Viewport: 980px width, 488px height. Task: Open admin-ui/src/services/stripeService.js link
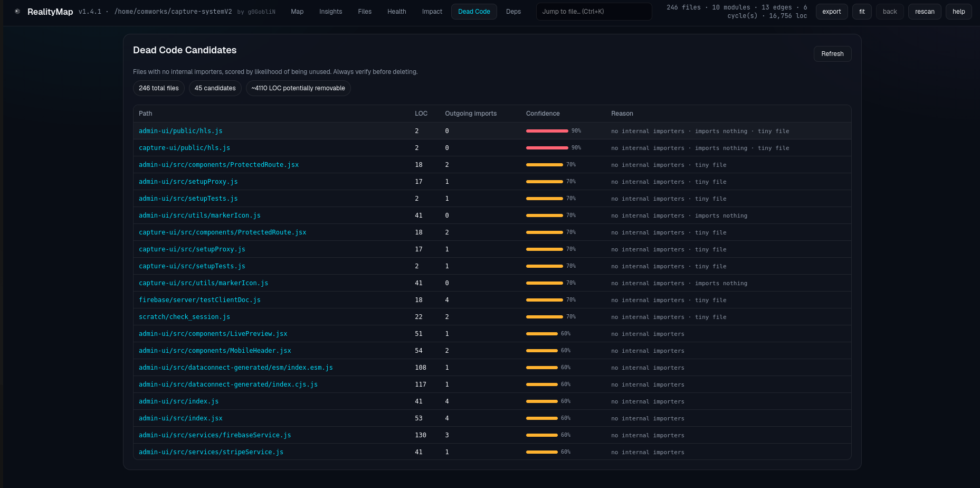(x=211, y=452)
